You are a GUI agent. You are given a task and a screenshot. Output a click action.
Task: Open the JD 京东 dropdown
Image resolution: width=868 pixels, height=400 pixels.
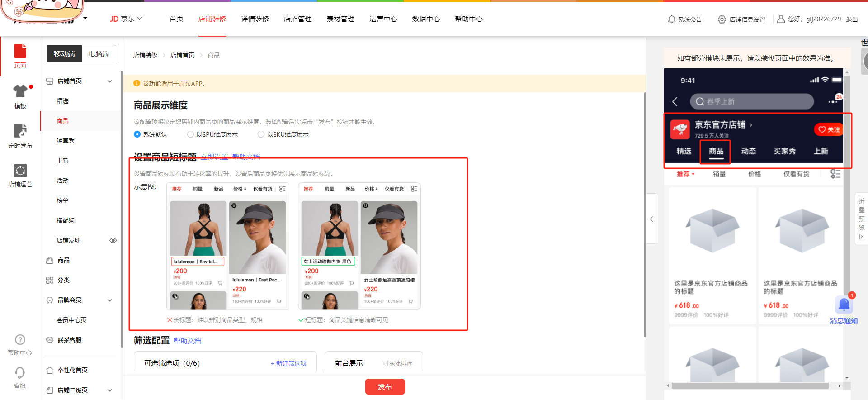pos(126,19)
